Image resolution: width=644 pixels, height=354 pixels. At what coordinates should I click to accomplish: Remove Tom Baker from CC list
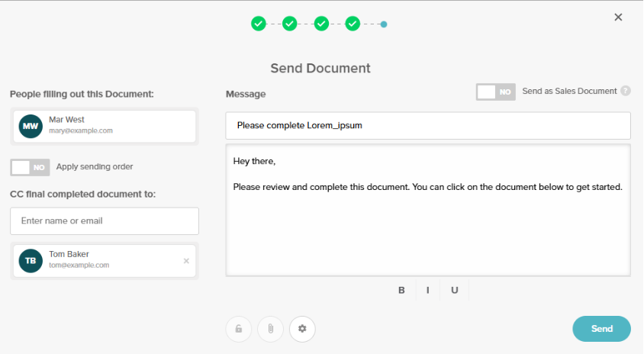point(186,261)
